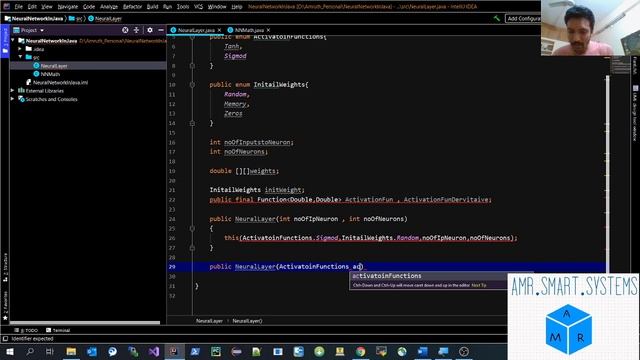This screenshot has height=360, width=640.
Task: Open the Run menu
Action: [x=167, y=7]
